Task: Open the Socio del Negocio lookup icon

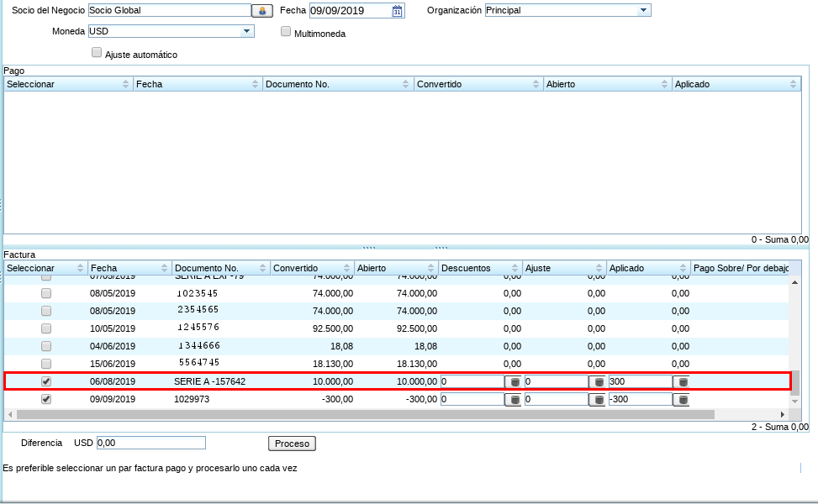Action: click(262, 11)
